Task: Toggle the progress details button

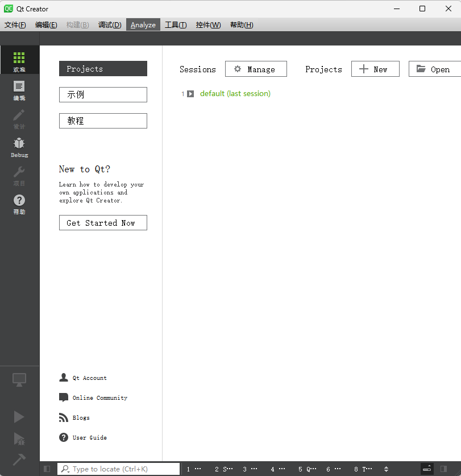Action: coord(427,469)
